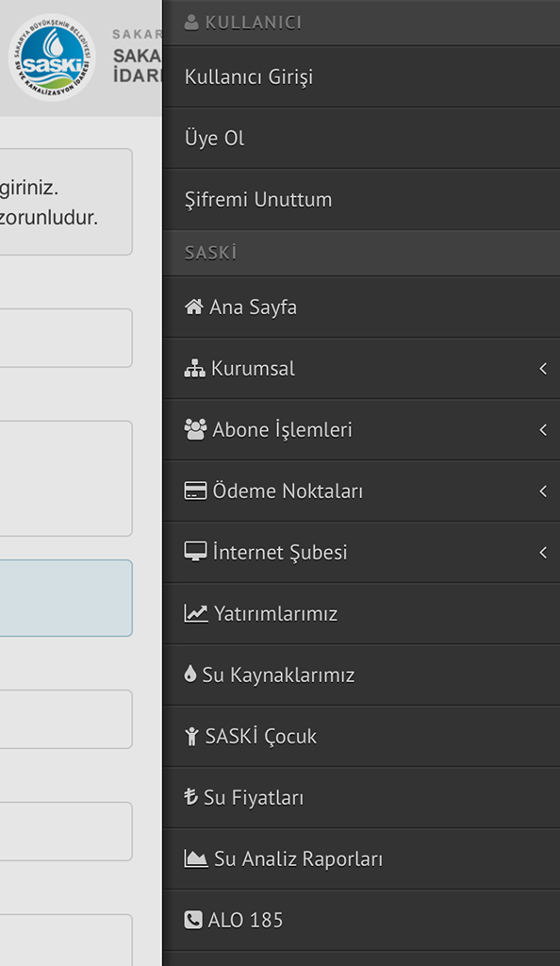
Task: Click the phone icon next to ALO 185
Action: (194, 920)
